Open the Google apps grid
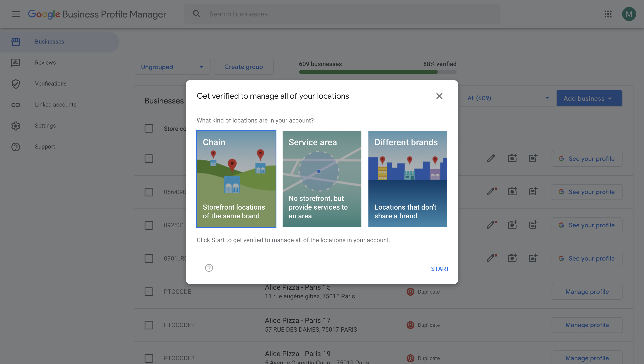Image resolution: width=644 pixels, height=364 pixels. (608, 14)
